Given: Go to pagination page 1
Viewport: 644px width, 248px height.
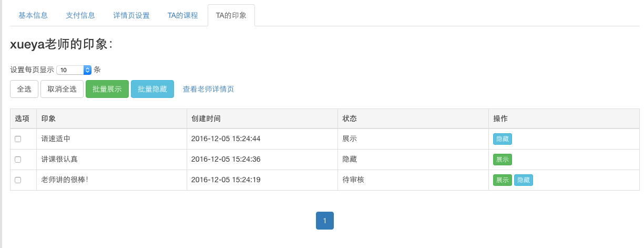Looking at the screenshot, I should coord(325,221).
